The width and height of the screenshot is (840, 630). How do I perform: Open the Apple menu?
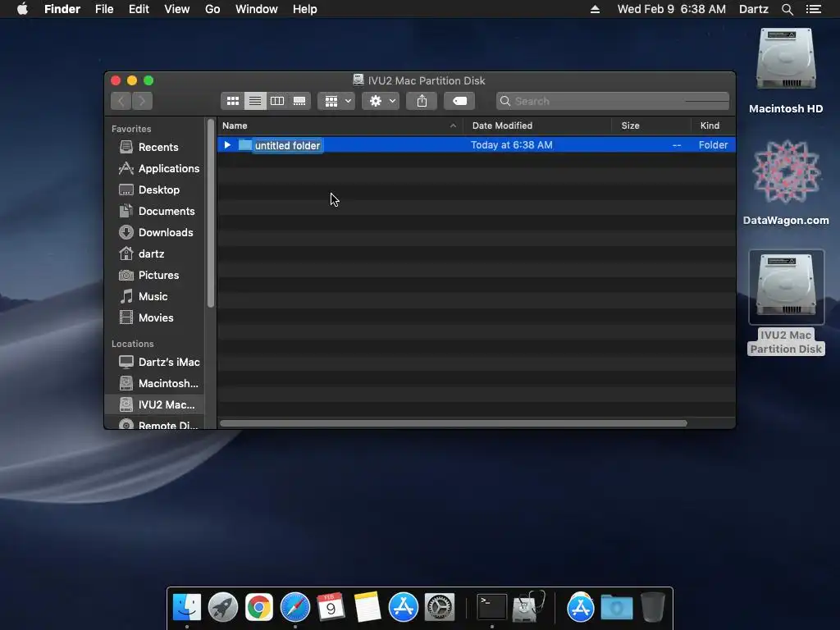point(22,9)
